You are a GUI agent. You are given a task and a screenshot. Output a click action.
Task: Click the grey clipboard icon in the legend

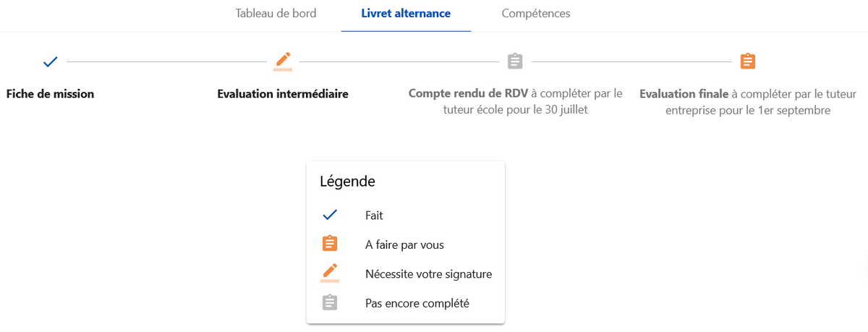pos(330,302)
